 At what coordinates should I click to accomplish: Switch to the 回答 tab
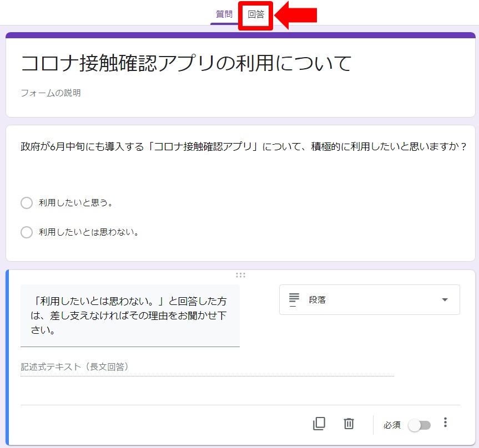coord(256,15)
